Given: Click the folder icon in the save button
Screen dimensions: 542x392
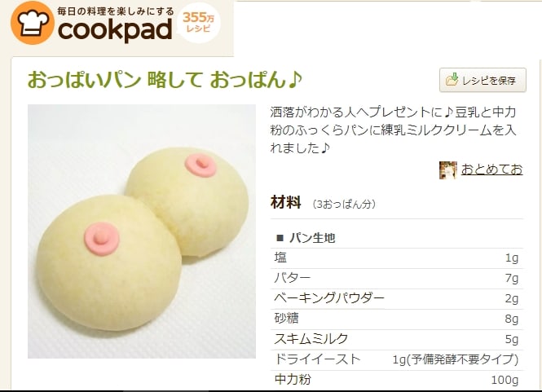Looking at the screenshot, I should tap(452, 80).
